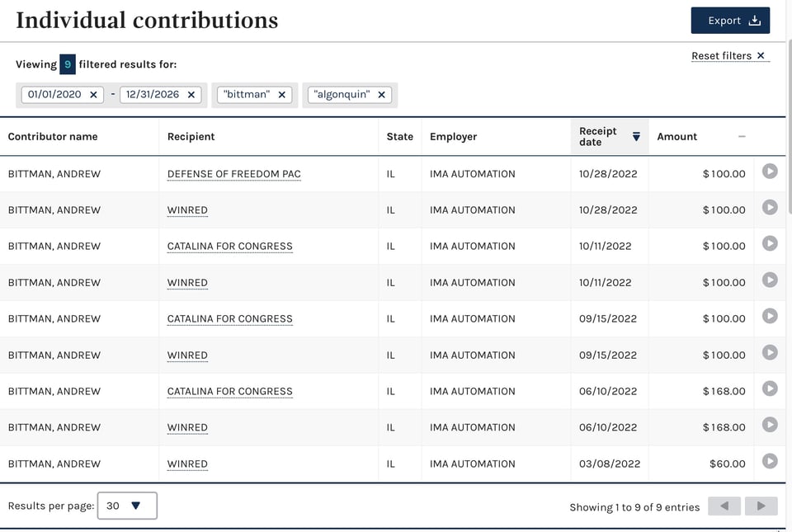The height and width of the screenshot is (532, 792).
Task: Remove the 12/31/2026 end date filter
Action: pyautogui.click(x=191, y=95)
